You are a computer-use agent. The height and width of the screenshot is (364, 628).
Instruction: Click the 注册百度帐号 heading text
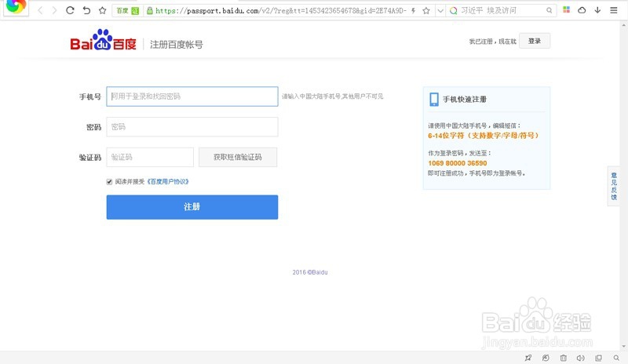click(x=176, y=45)
